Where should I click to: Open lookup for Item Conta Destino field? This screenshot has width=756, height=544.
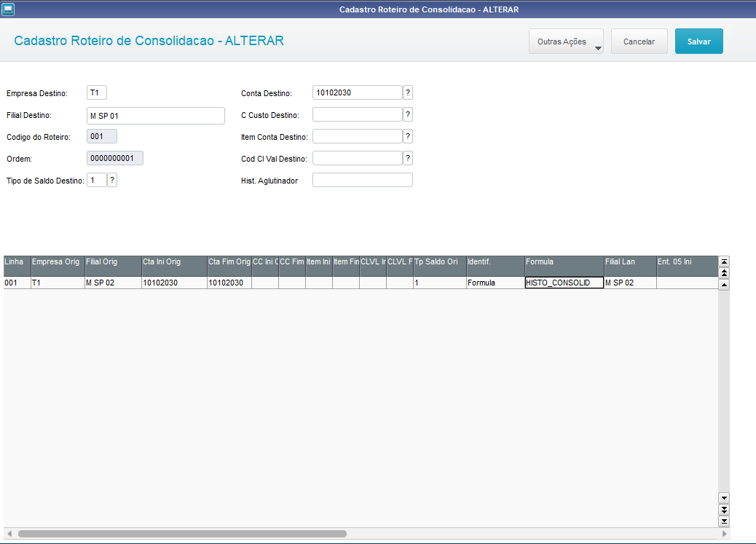[x=408, y=136]
